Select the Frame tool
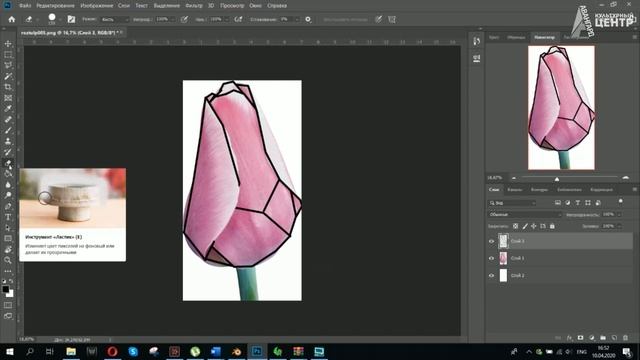The width and height of the screenshot is (640, 360). [8, 98]
